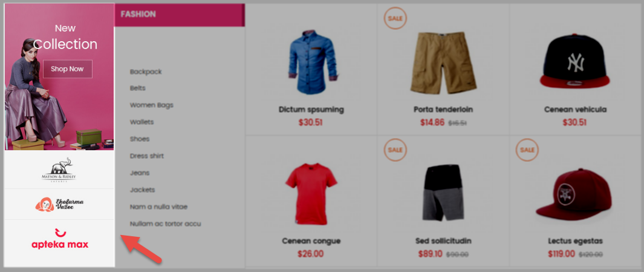Image resolution: width=644 pixels, height=272 pixels.
Task: Open the Wallets category link
Action: (x=141, y=122)
